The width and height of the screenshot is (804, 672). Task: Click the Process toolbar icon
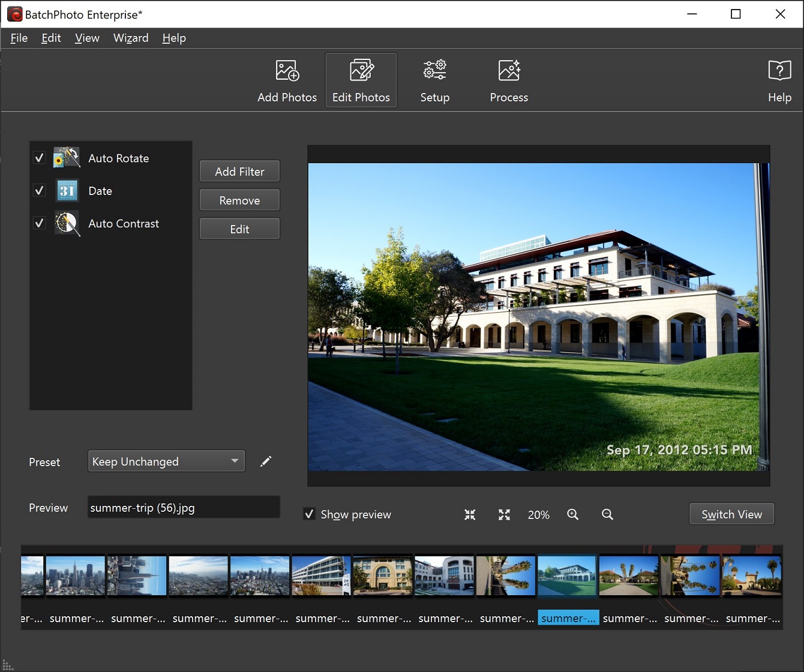tap(508, 80)
